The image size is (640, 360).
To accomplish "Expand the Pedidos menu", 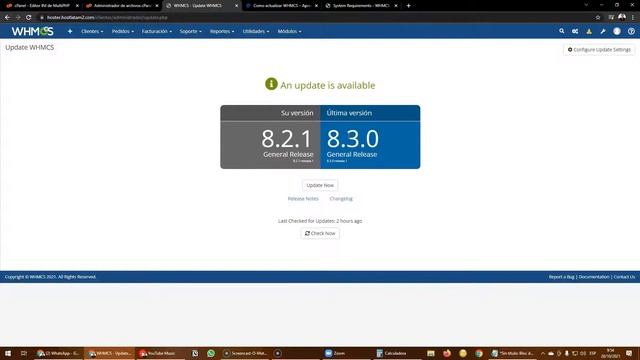I will tap(123, 31).
